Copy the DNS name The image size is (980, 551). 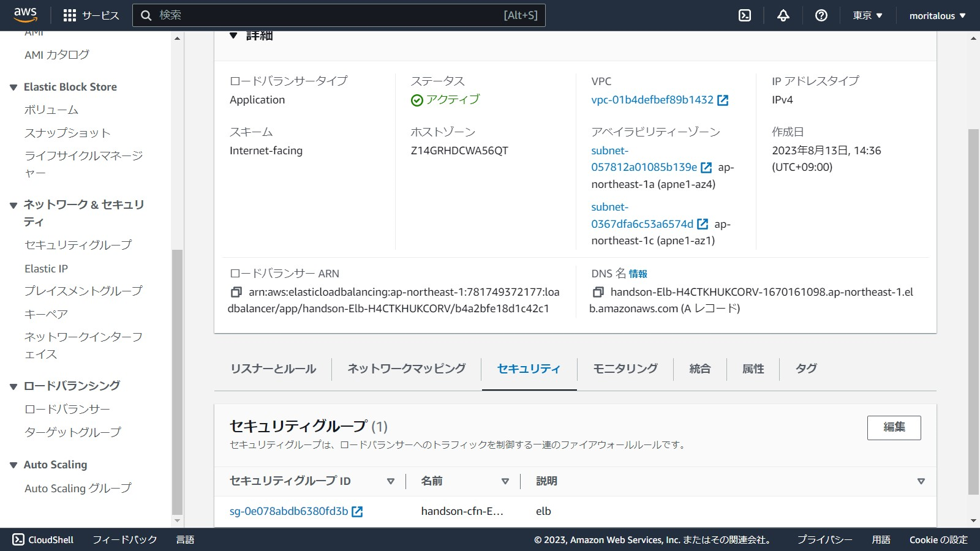tap(598, 292)
